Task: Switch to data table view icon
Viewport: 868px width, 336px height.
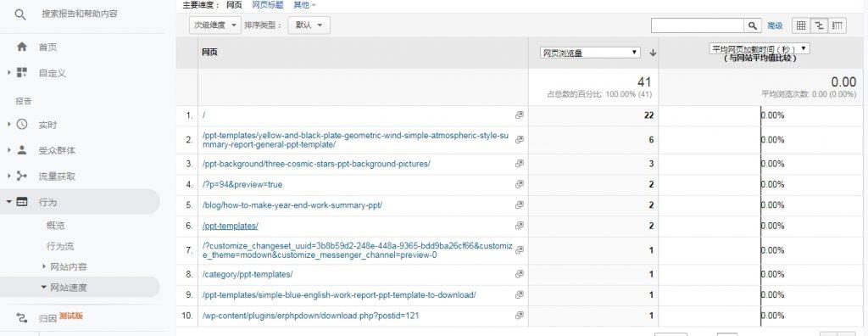Action: tap(801, 25)
